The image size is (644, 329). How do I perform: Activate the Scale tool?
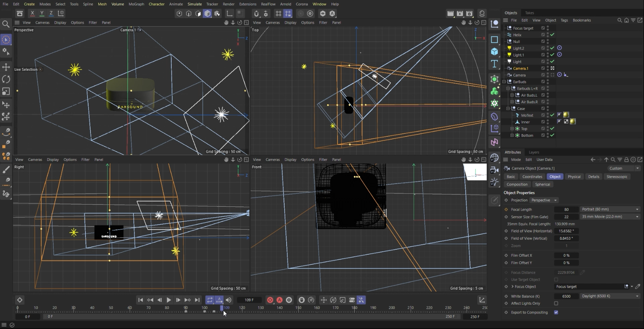coord(6,91)
